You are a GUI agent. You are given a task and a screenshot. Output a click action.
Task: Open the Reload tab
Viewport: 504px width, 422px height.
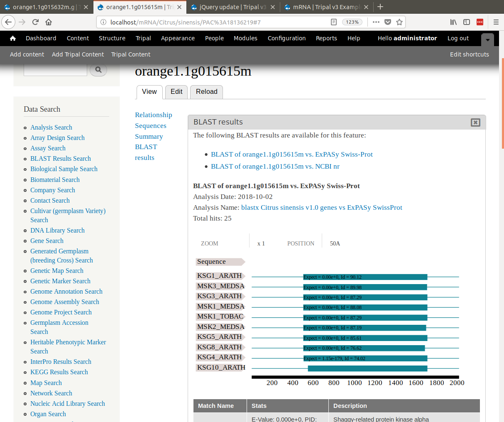(x=206, y=92)
